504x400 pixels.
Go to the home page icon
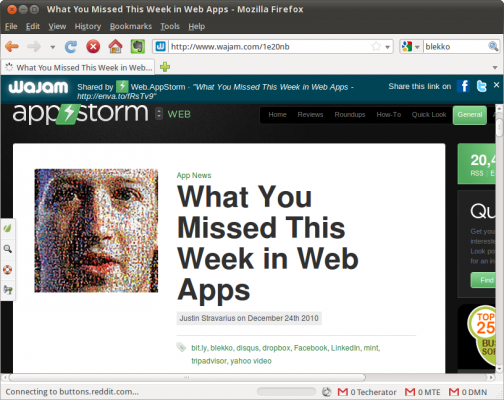[x=115, y=46]
